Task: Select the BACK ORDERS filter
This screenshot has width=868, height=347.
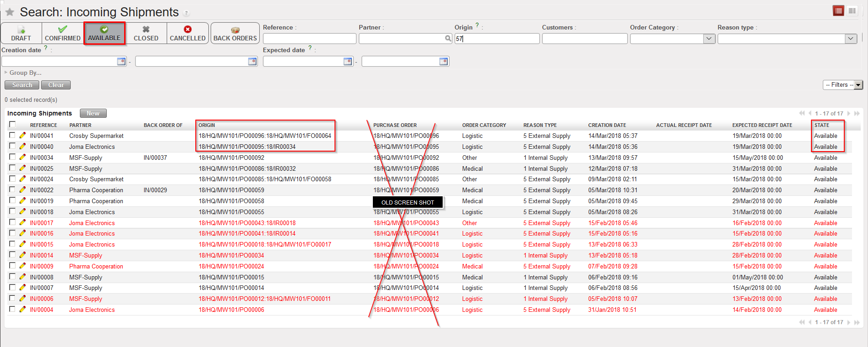Action: [x=235, y=33]
